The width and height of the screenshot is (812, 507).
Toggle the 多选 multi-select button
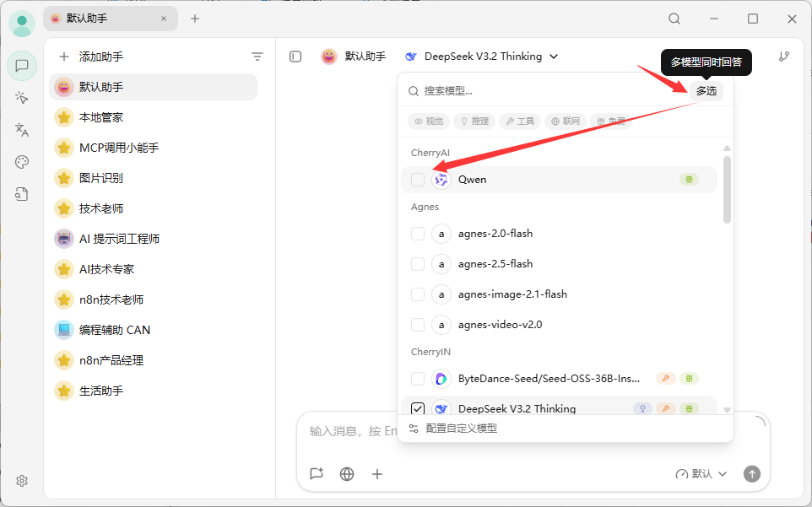coord(706,91)
